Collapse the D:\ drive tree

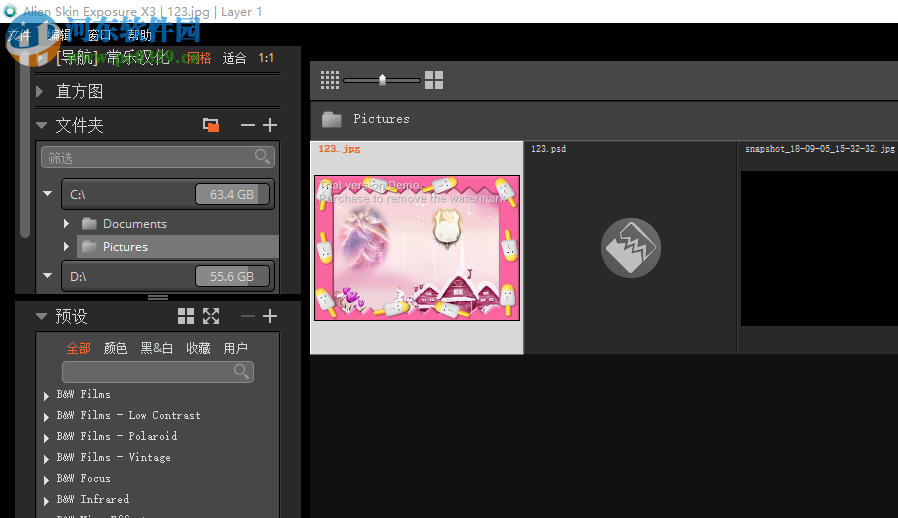[x=48, y=276]
